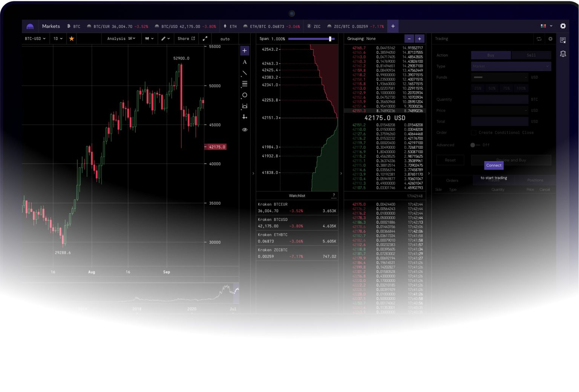Open the BTC-USD pair dropdown
This screenshot has height=392, width=579.
click(35, 38)
